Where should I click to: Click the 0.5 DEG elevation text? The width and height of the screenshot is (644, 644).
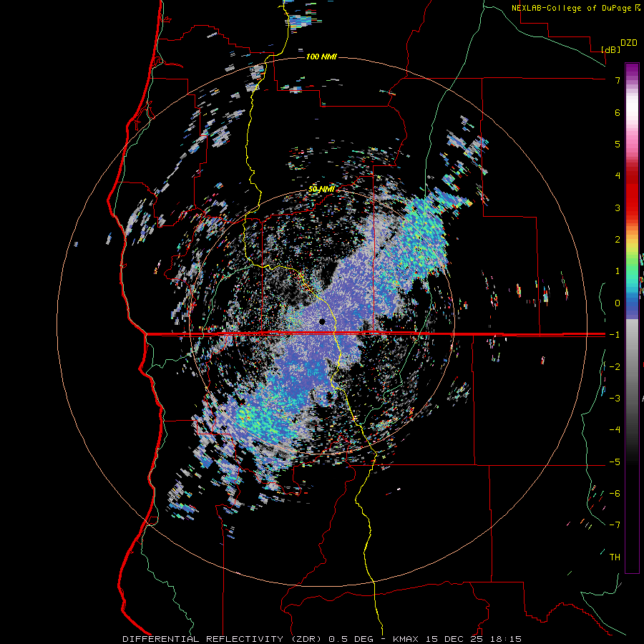[351, 639]
